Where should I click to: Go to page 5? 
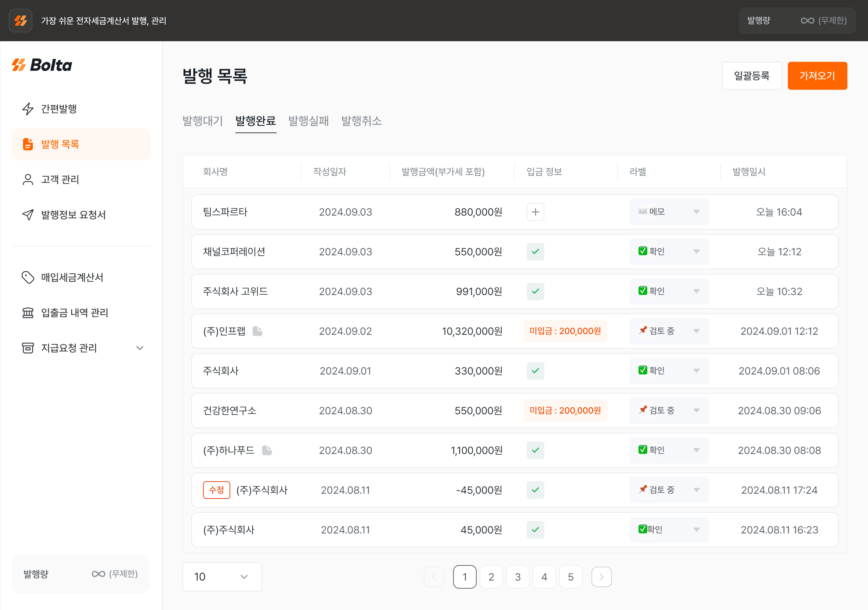coord(570,577)
